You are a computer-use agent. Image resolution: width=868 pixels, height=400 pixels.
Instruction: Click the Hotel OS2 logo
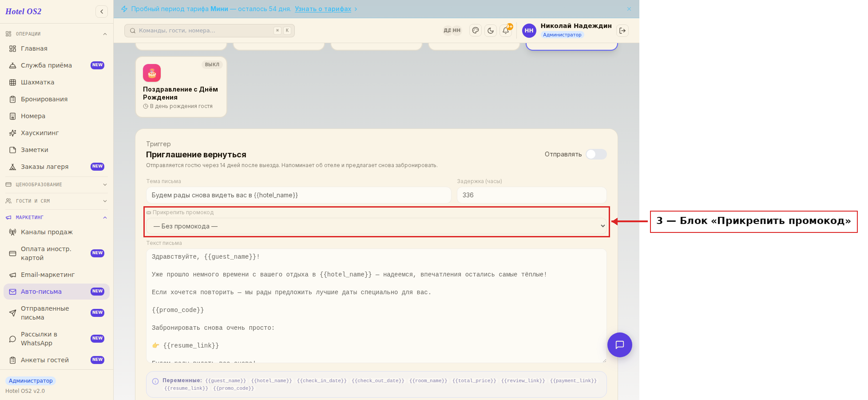(x=24, y=12)
